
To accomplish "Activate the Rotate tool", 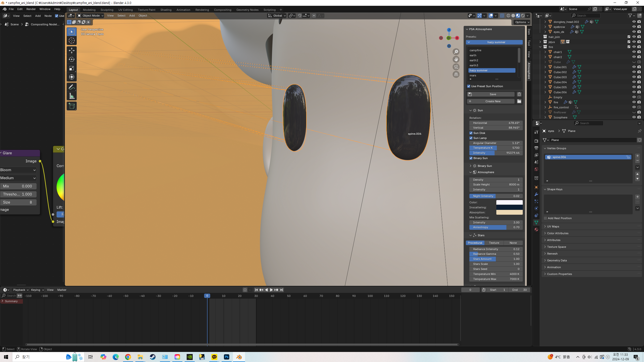I will pos(72,59).
